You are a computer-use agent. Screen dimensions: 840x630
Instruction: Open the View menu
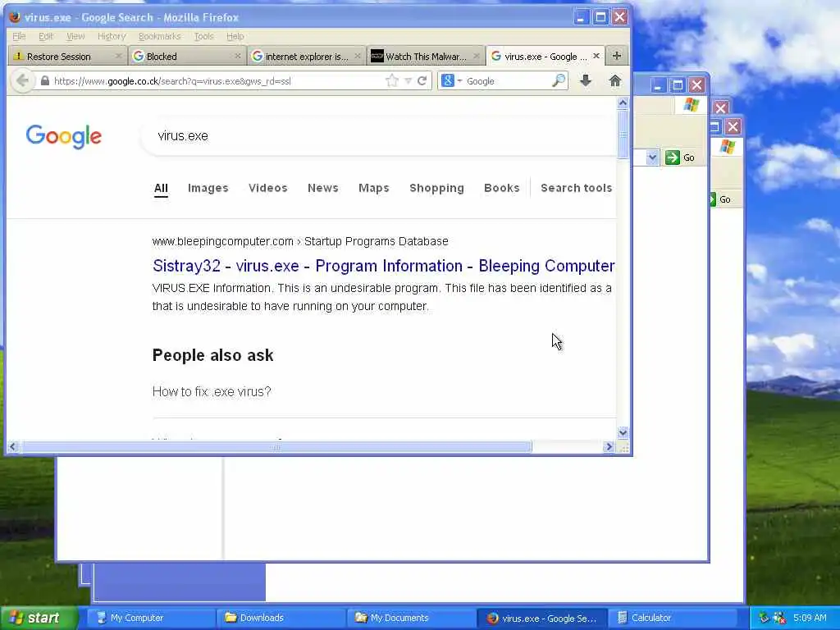click(x=75, y=36)
